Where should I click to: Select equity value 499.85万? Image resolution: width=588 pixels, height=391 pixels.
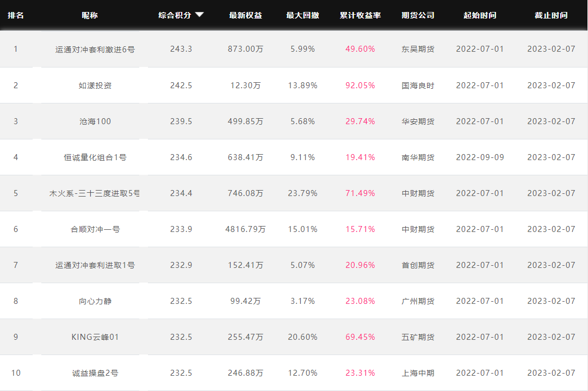tap(246, 121)
